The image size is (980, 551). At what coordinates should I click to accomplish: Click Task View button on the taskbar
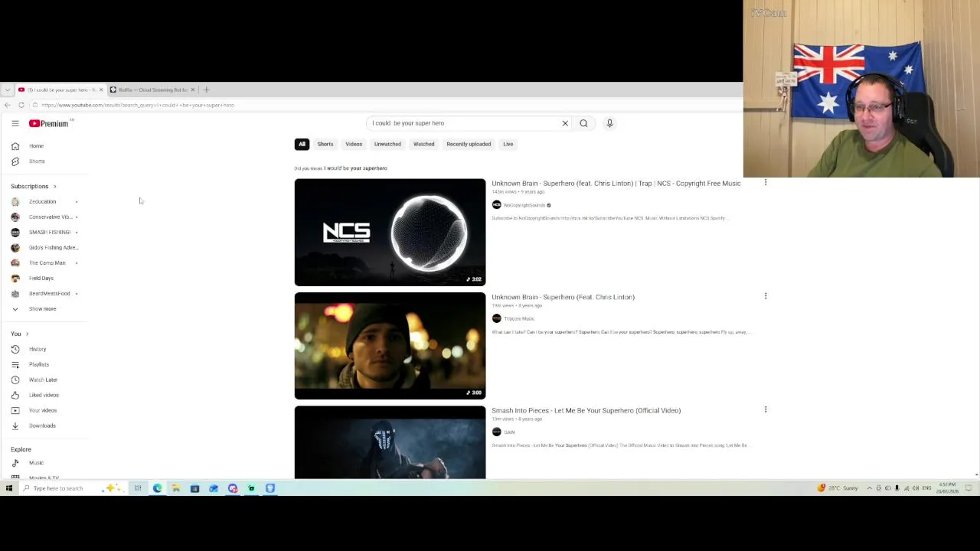(138, 488)
